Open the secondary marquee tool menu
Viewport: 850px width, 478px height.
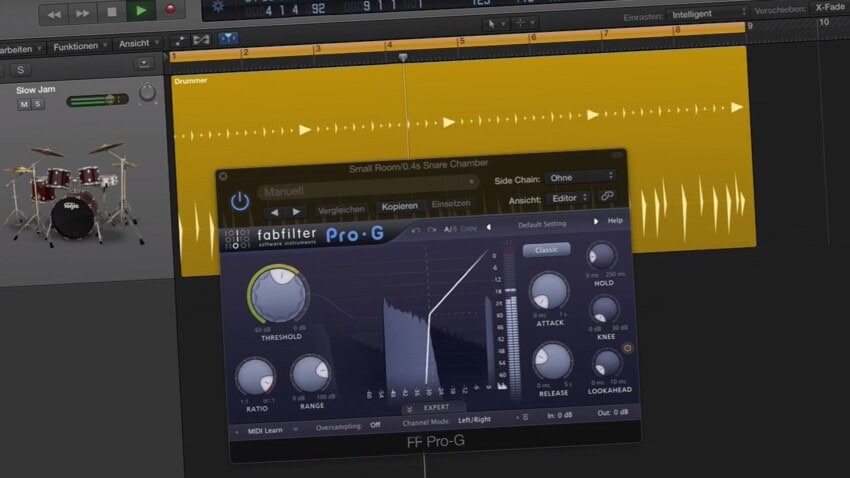tap(525, 23)
